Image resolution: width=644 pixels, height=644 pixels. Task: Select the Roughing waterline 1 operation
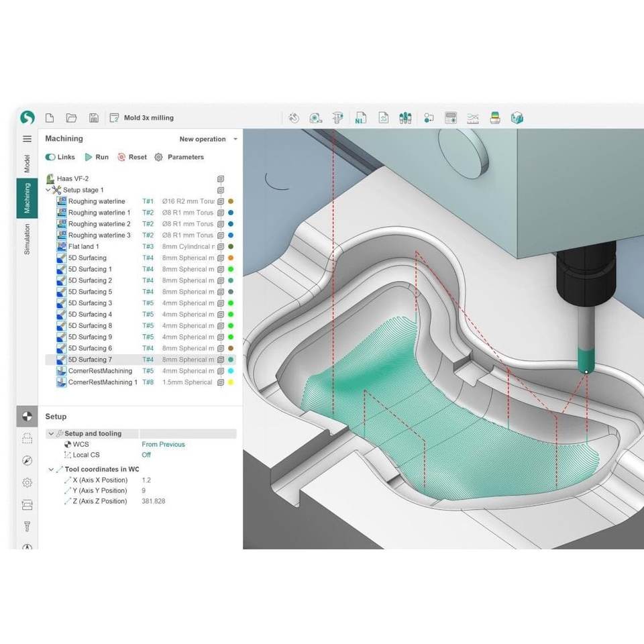99,213
